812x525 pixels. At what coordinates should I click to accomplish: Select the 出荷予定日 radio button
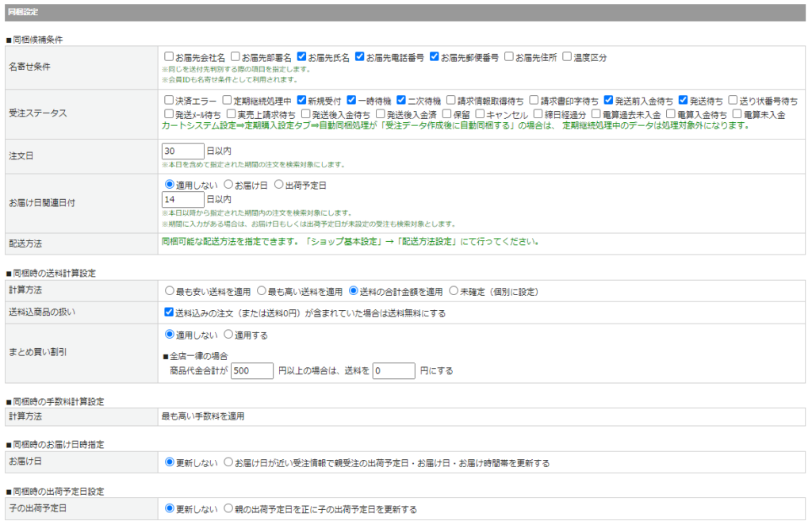pyautogui.click(x=278, y=185)
